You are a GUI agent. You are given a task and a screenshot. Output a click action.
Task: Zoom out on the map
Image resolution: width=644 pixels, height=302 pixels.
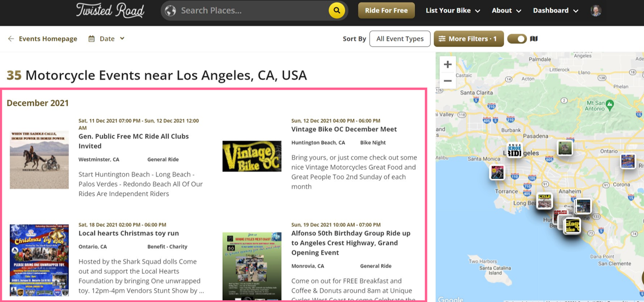(x=448, y=81)
